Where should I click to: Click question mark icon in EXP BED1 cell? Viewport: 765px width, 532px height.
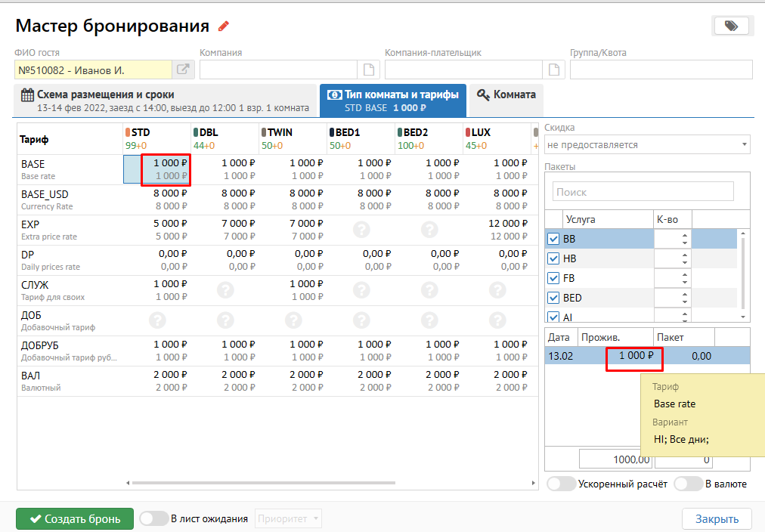(361, 230)
